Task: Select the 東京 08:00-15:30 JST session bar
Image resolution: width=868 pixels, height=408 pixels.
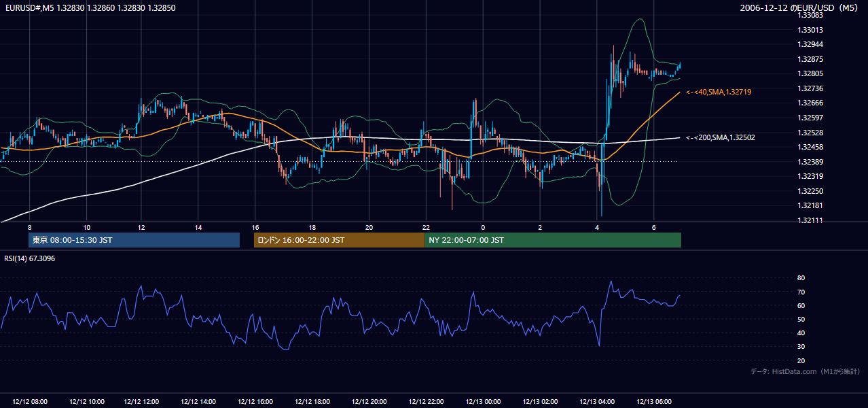Action: (134, 240)
